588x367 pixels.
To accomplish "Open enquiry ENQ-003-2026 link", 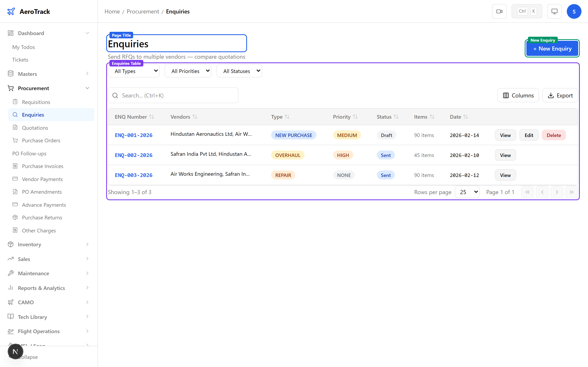I will [x=134, y=175].
